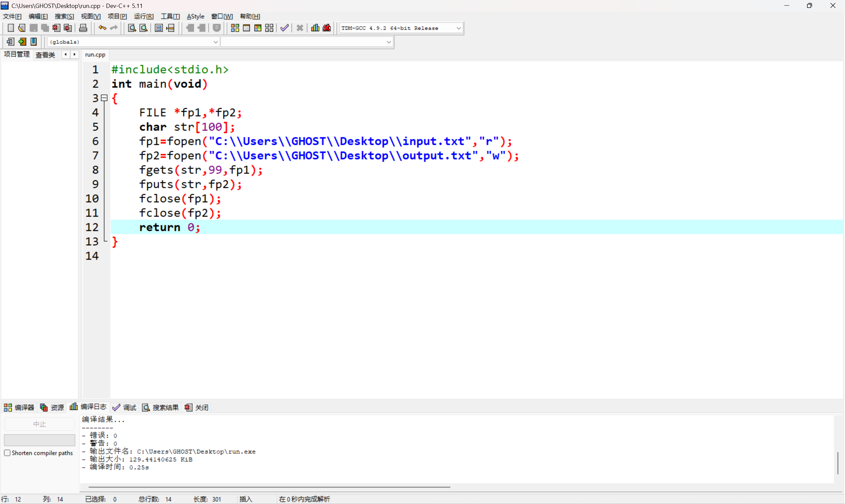Click the Find magnifier icon
The height and width of the screenshot is (504, 845).
click(132, 28)
